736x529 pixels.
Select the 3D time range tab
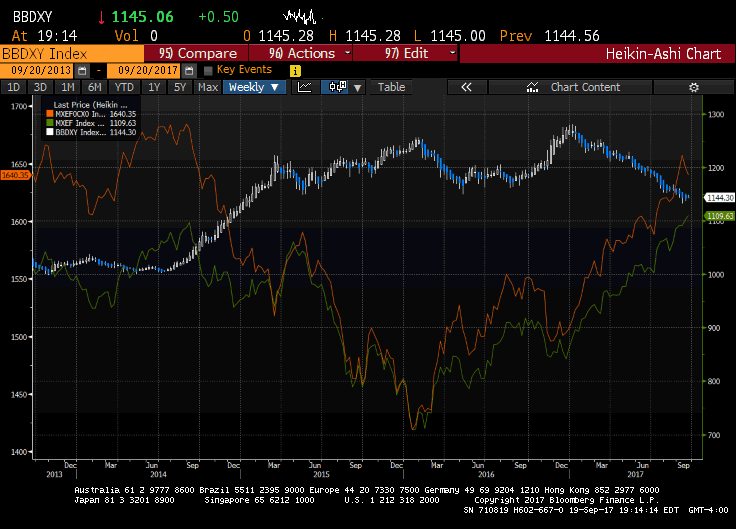(x=40, y=87)
